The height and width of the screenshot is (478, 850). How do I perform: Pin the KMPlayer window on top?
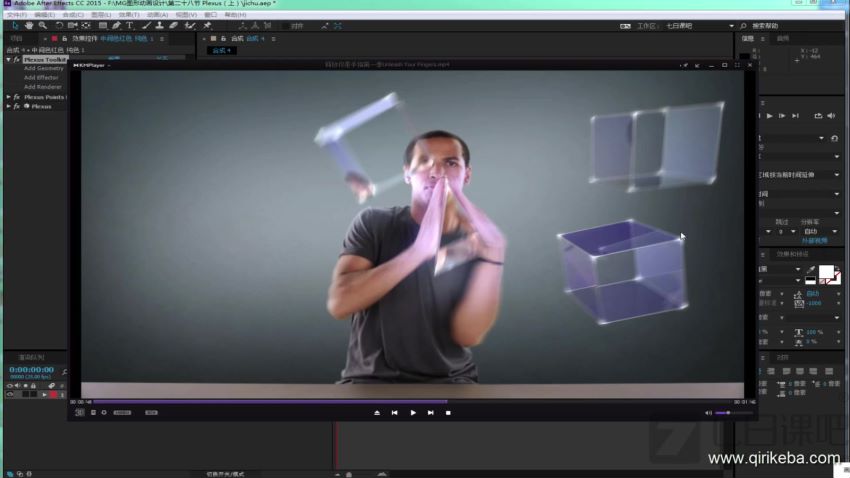[x=685, y=65]
